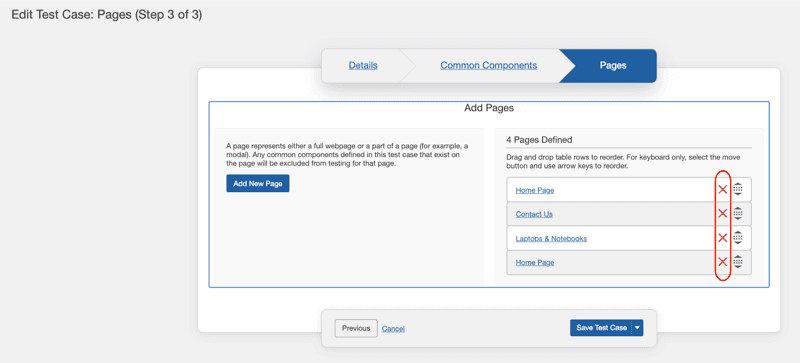
Task: Click the Cancel link
Action: coord(393,329)
